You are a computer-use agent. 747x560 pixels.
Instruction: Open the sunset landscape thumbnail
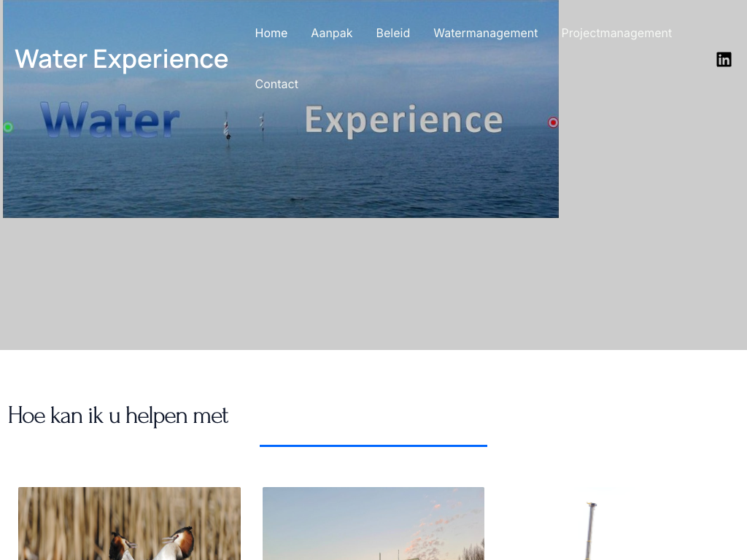point(373,524)
